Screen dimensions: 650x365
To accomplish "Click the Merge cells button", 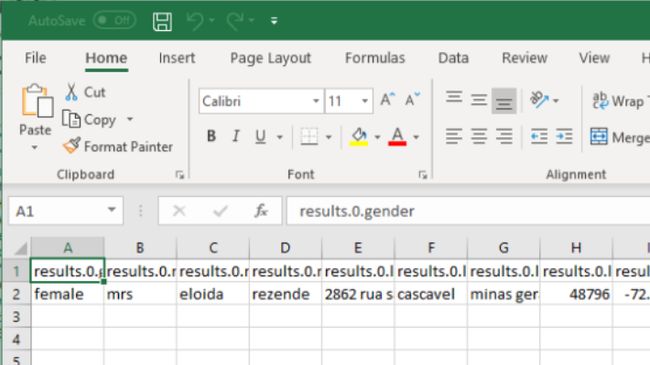I will coord(619,137).
